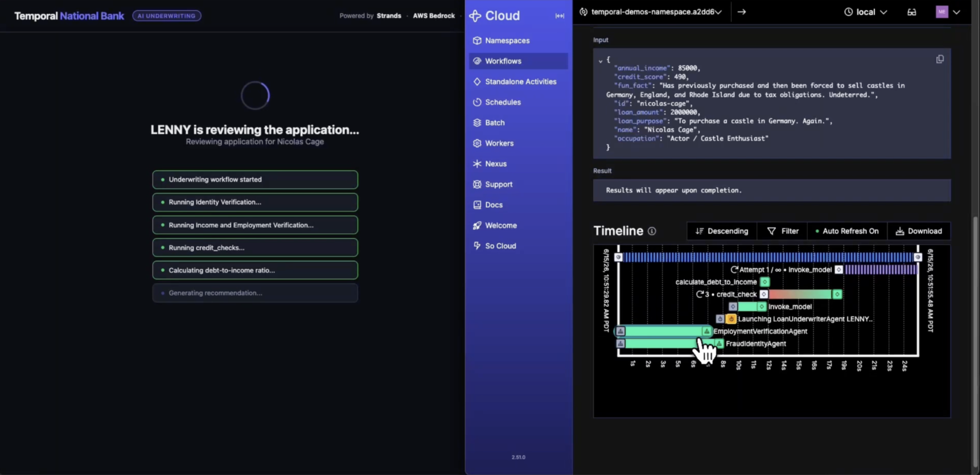Open the Namespaces menu item

tap(518, 40)
